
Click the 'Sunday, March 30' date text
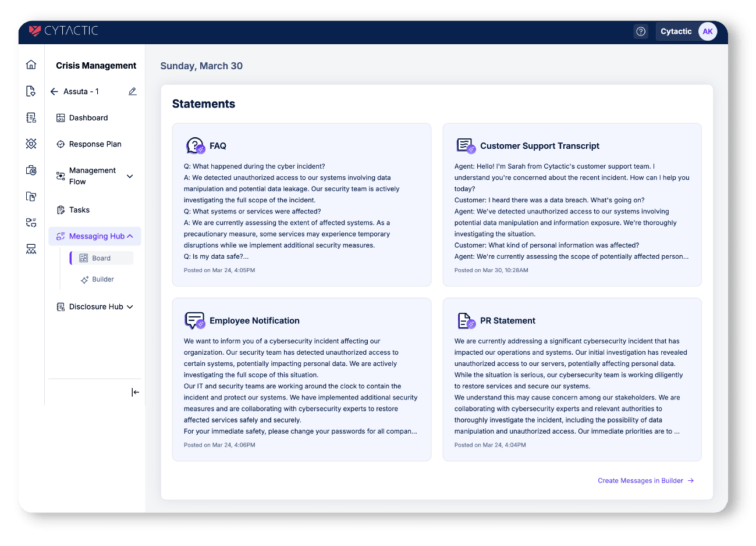click(x=201, y=66)
